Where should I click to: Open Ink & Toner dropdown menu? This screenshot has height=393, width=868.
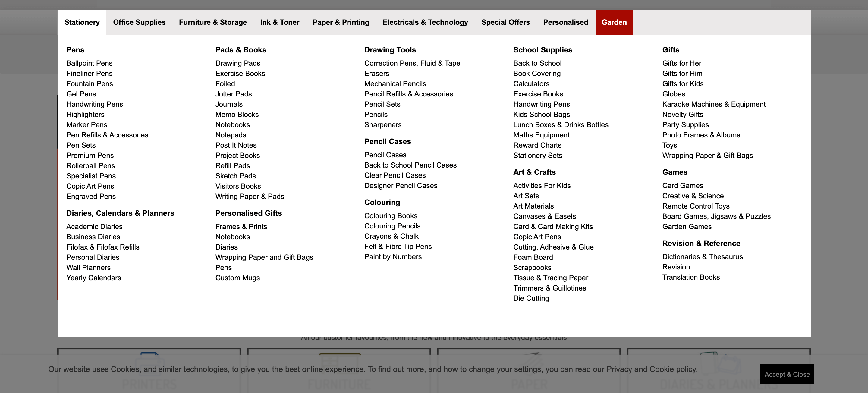coord(280,22)
